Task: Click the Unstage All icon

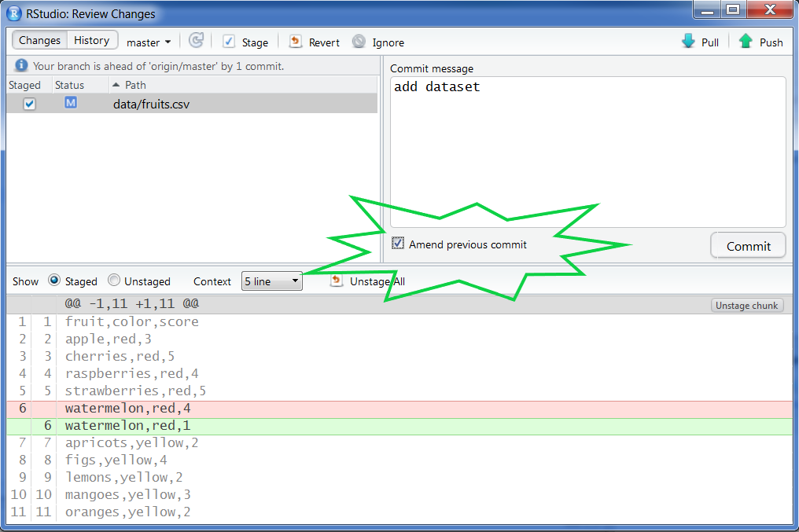Action: [337, 281]
